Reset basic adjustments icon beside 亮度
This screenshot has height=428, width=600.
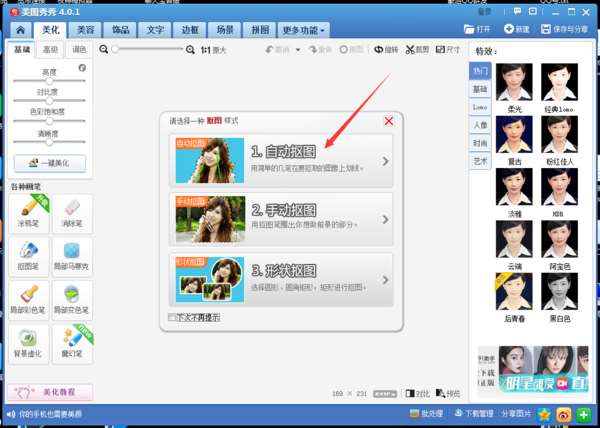(x=82, y=68)
